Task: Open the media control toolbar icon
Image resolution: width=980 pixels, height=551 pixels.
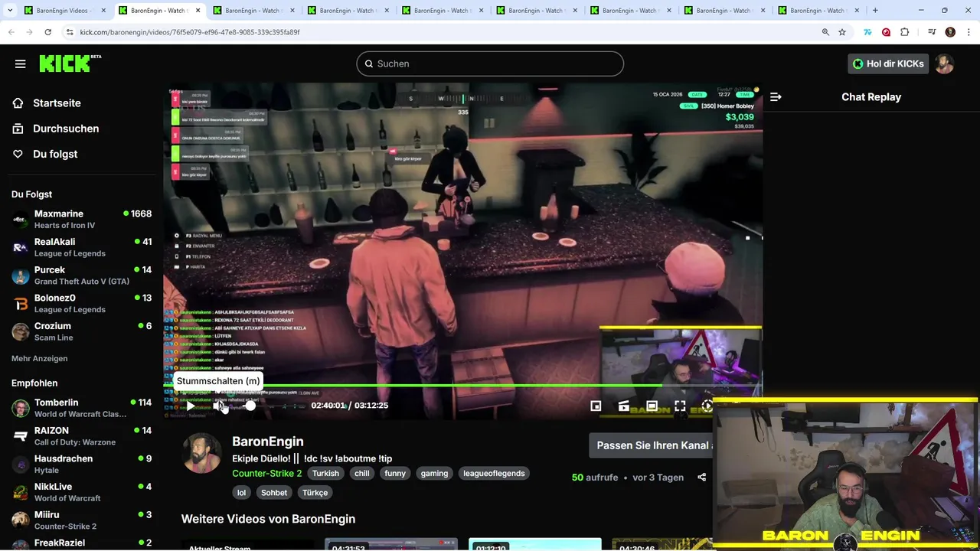Action: tap(932, 32)
